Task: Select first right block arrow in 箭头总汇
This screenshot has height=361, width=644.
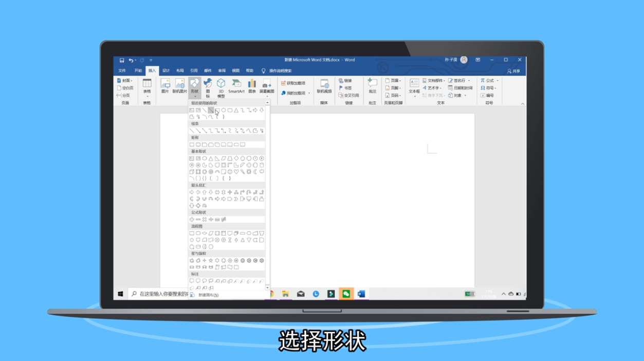Action: 192,192
